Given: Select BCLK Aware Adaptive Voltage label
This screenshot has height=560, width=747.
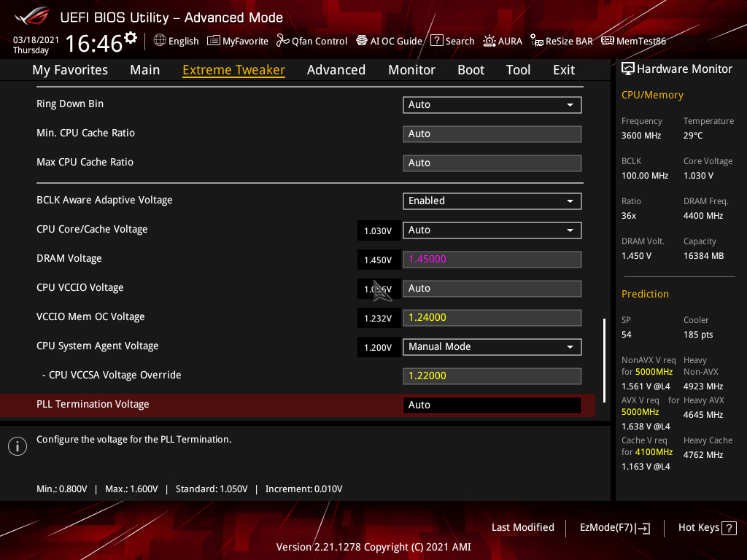Looking at the screenshot, I should (104, 200).
